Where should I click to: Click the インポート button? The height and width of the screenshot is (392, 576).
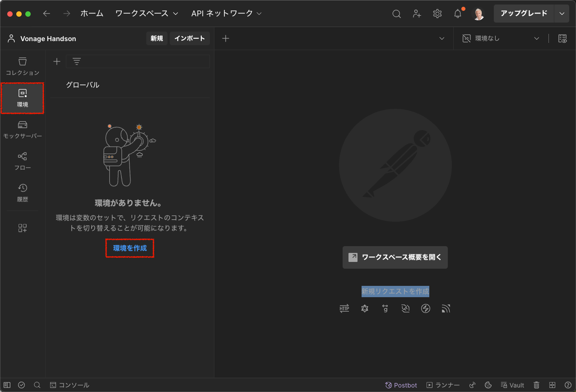[190, 38]
